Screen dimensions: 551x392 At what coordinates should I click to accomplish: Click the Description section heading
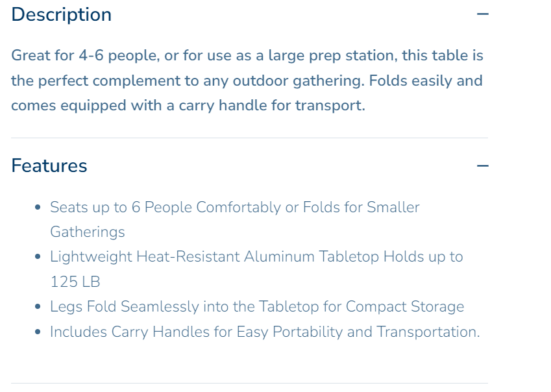click(62, 14)
